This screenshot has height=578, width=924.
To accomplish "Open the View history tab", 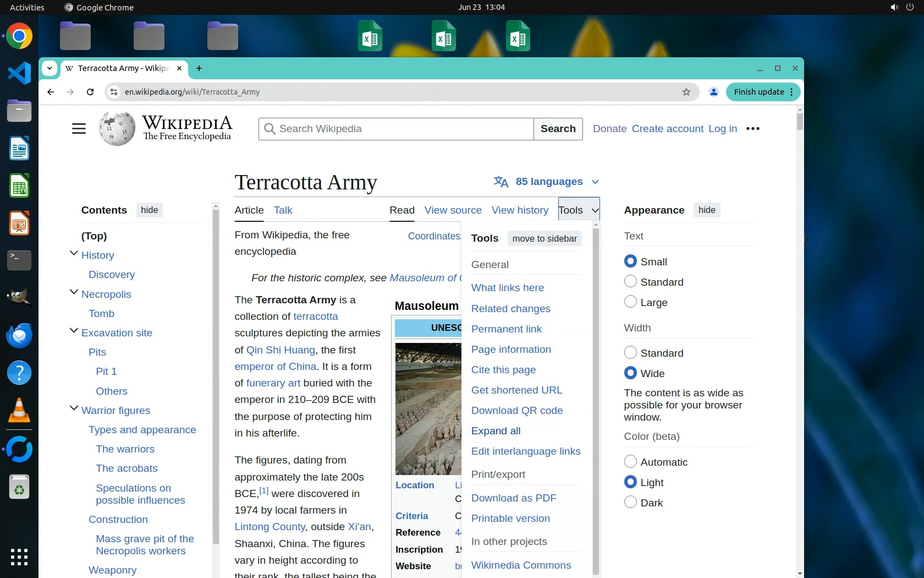I will 520,210.
